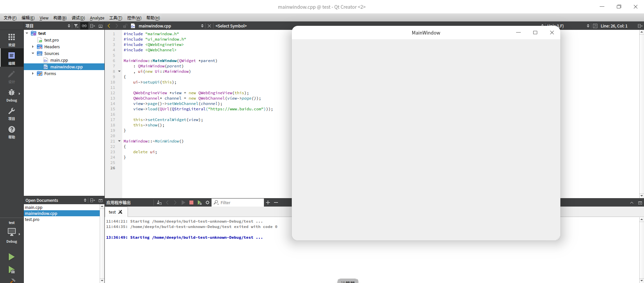Clear application output with the broom icon
The image size is (644, 283).
(x=159, y=203)
